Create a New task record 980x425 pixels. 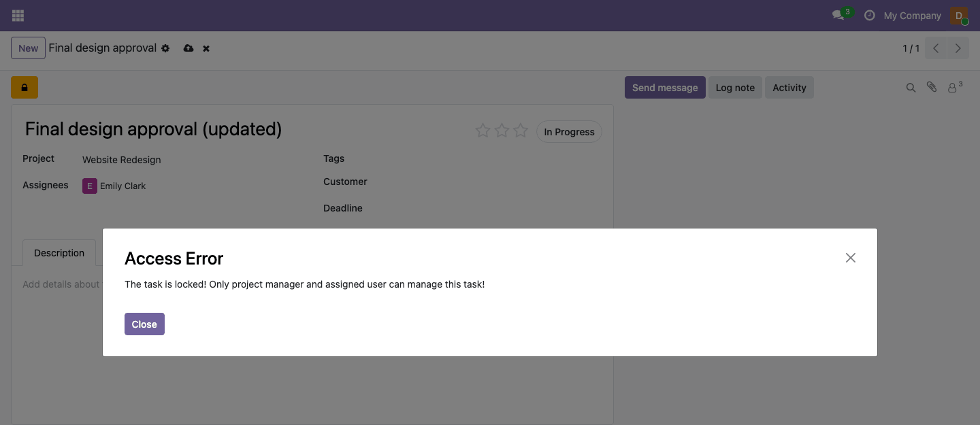click(x=28, y=48)
